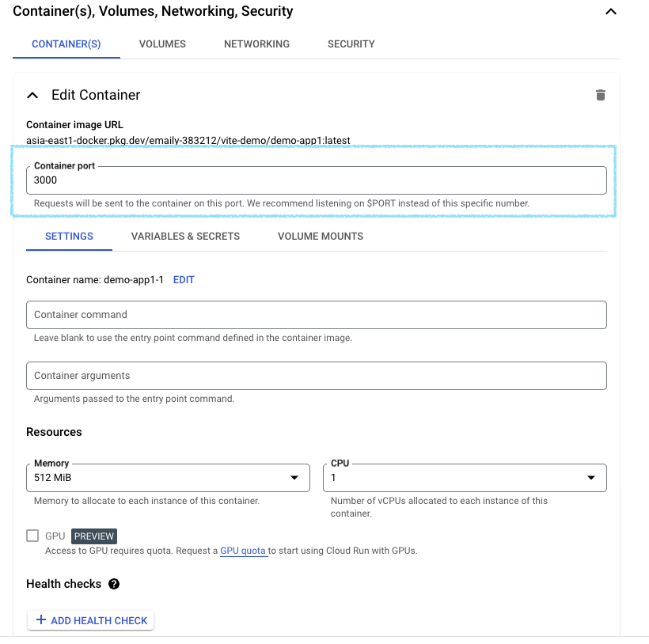Select the Settings sub-tab
The image size is (649, 644).
pyautogui.click(x=69, y=237)
